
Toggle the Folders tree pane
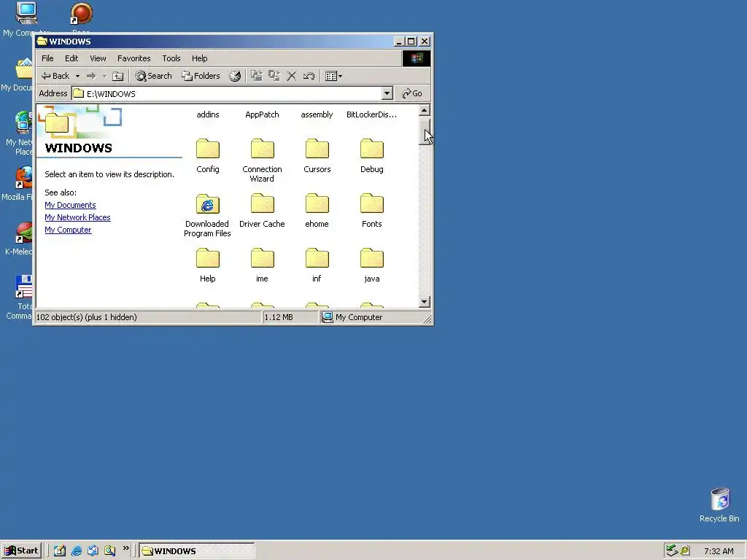201,76
